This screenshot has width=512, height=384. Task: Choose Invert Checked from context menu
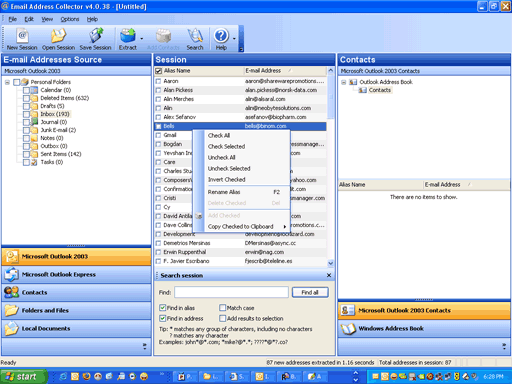tap(227, 179)
